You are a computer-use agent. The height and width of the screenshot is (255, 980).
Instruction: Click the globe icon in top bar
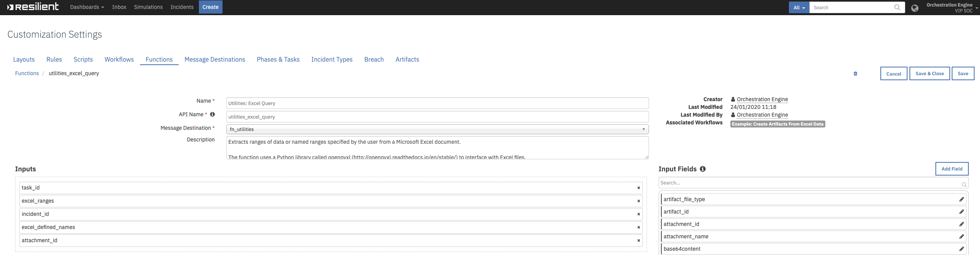[x=915, y=8]
